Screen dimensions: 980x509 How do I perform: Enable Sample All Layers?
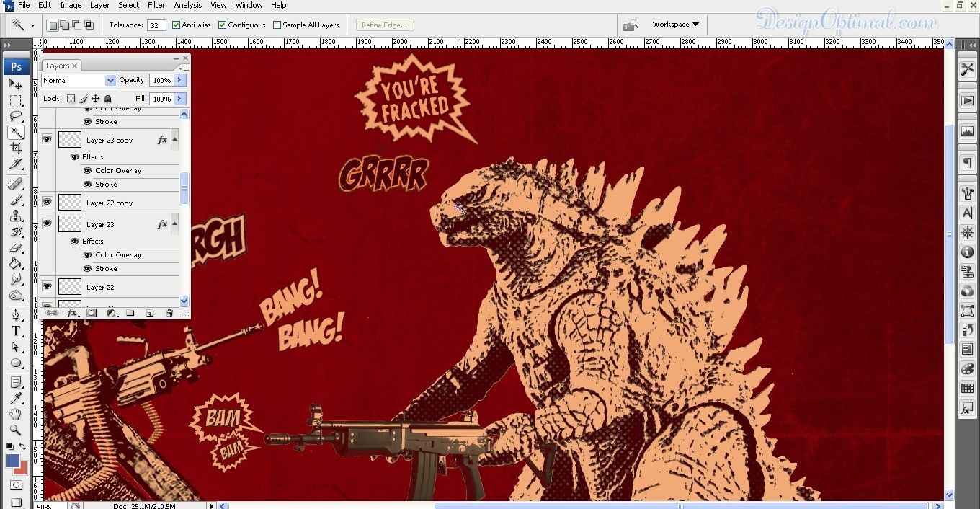click(x=277, y=25)
